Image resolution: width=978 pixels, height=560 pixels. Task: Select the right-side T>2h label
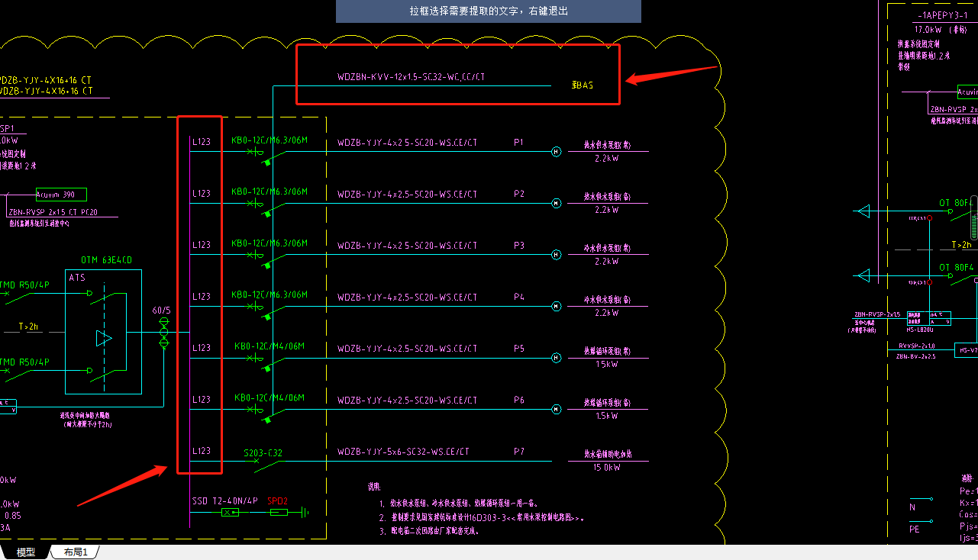coord(961,245)
